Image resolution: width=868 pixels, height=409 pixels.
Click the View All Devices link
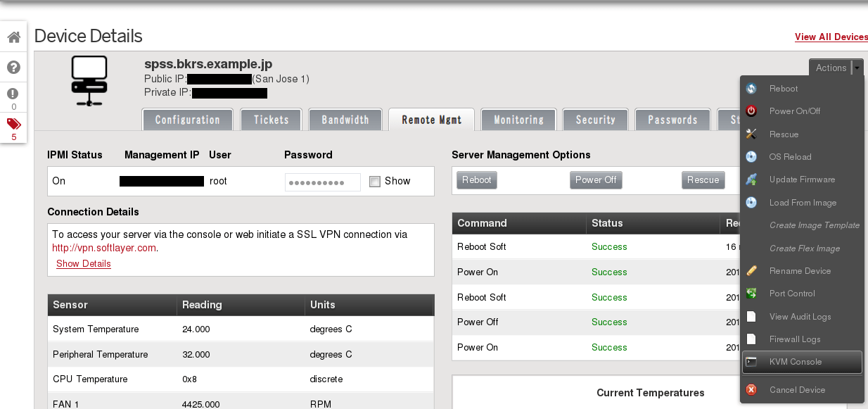(x=831, y=37)
